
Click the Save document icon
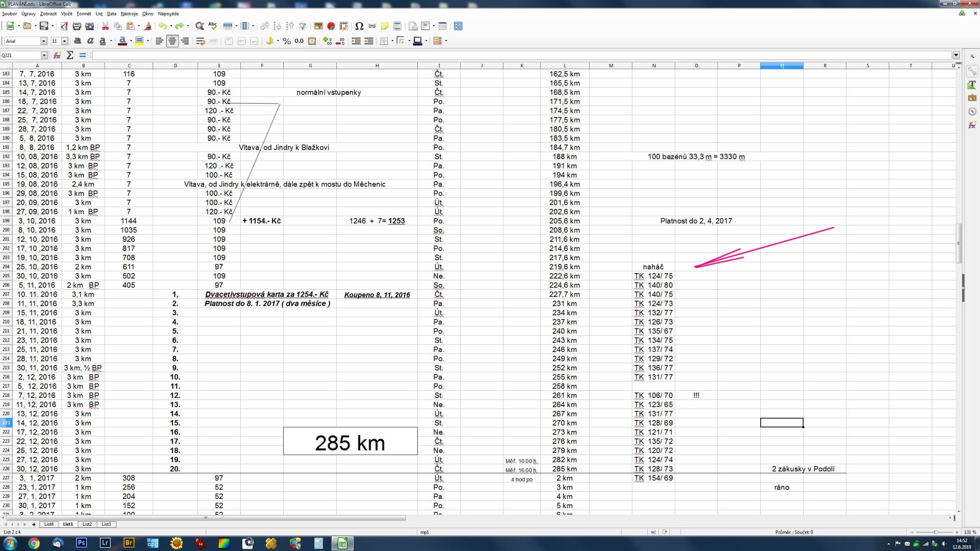[x=44, y=26]
